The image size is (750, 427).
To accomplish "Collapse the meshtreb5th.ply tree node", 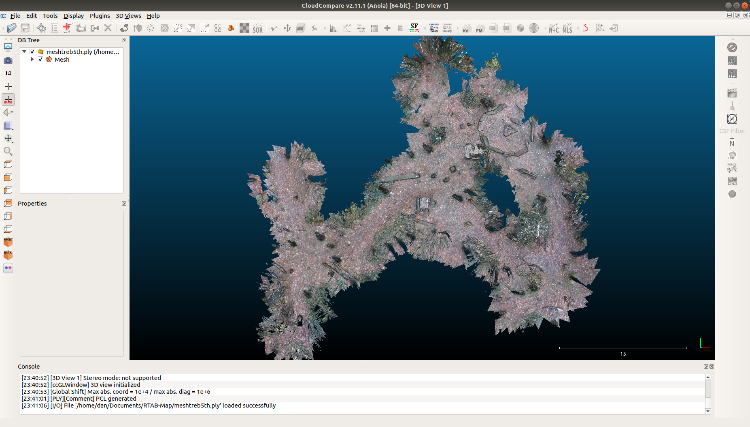I will [x=23, y=51].
